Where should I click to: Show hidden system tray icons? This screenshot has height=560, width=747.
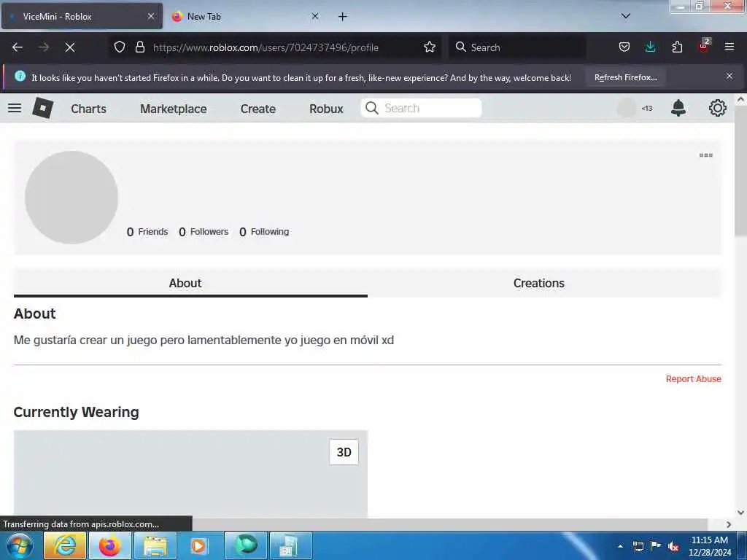tap(620, 546)
